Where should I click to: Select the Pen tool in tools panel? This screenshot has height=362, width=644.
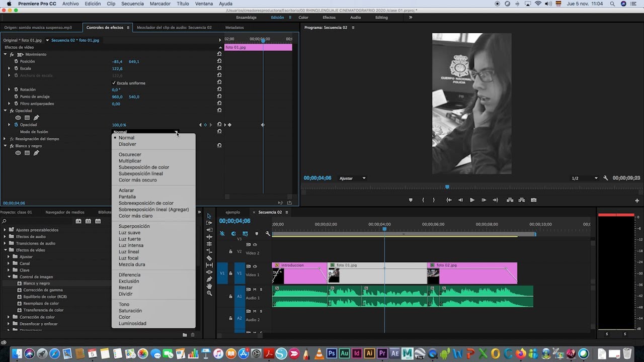tap(209, 279)
